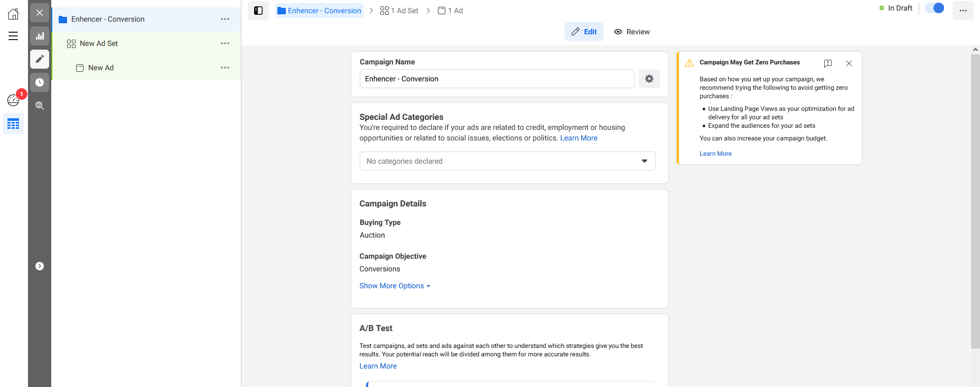Click the vertical scrollbar thumb
Screen dimensions: 980x387
coord(975,201)
